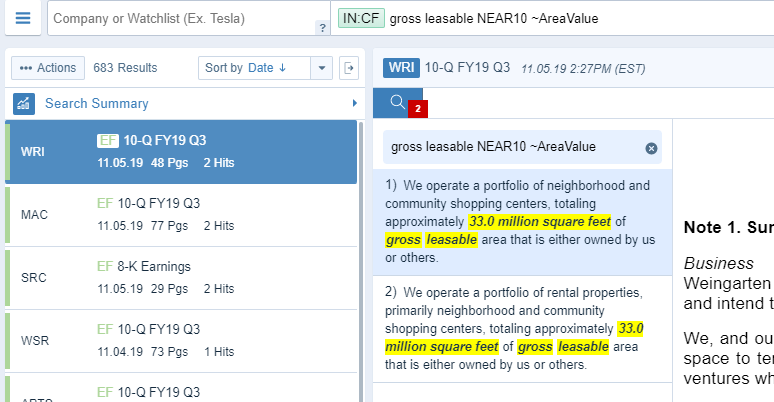Screen dimensions: 774x402
Task: Click the 11.05.19 2:27PM timestamp in header
Action: (583, 69)
